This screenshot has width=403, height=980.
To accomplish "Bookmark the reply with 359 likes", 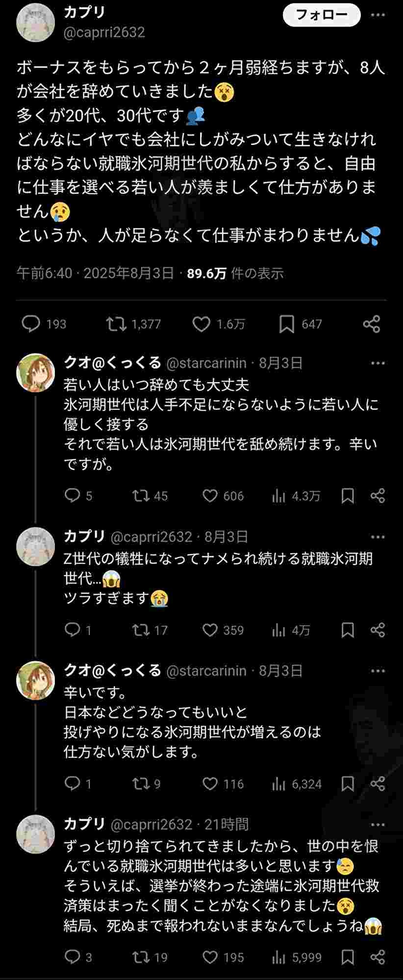I will click(x=348, y=630).
